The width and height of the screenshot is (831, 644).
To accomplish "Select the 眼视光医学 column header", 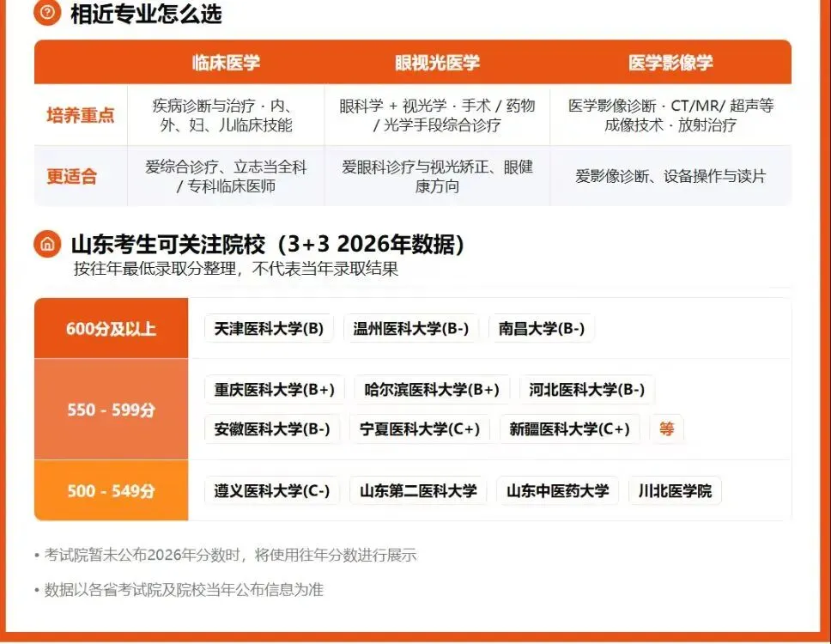I will (x=437, y=63).
